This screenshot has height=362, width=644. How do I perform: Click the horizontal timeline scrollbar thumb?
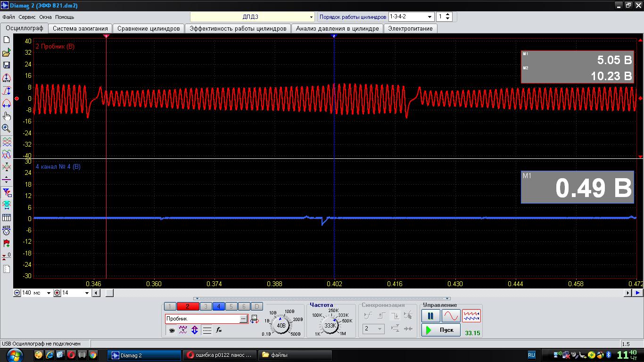tap(109, 293)
